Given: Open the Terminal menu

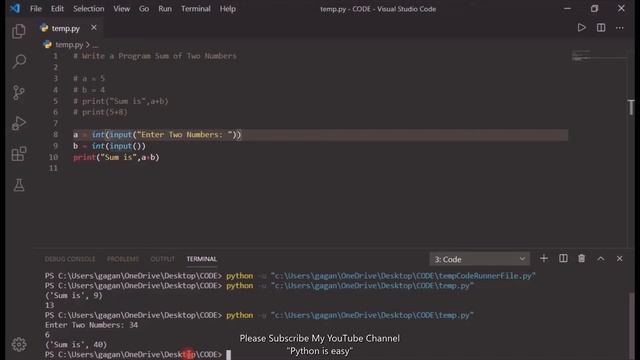Looking at the screenshot, I should point(196,9).
